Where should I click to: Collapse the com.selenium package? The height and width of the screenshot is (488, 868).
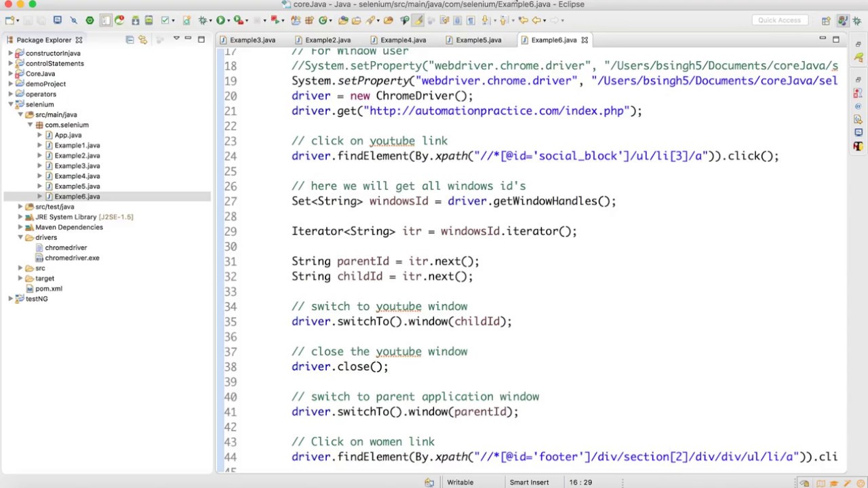[30, 125]
